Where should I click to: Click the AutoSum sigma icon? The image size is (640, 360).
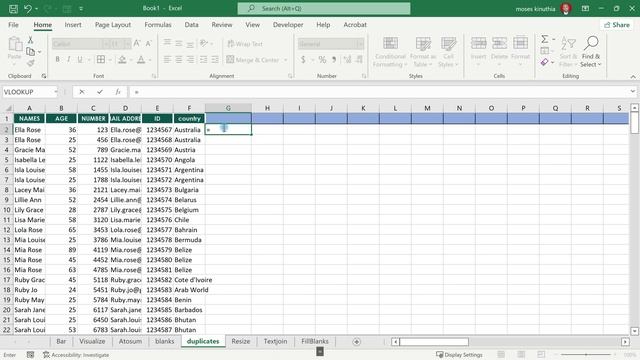pyautogui.click(x=544, y=39)
